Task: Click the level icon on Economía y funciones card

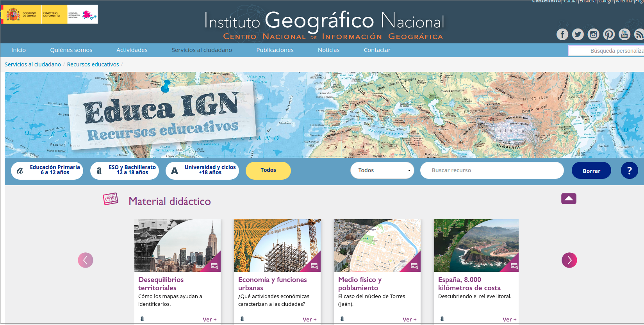Action: 242,319
